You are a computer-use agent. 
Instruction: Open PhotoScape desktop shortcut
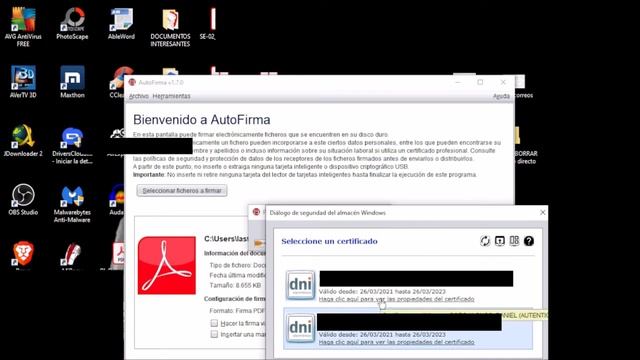tap(72, 24)
